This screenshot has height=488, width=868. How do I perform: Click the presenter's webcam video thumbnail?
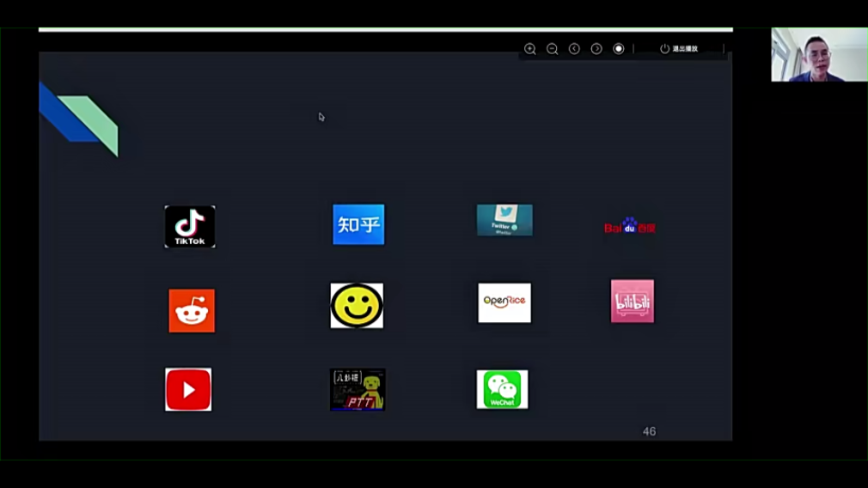point(819,54)
